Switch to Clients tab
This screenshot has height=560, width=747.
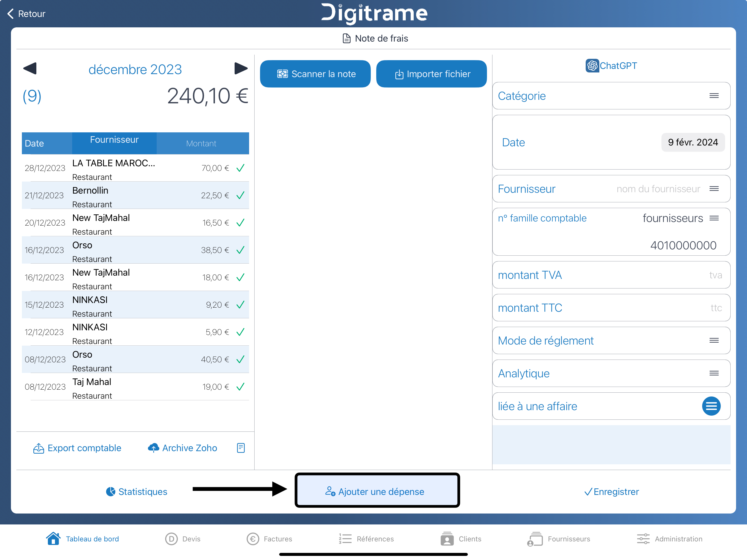[x=461, y=539]
